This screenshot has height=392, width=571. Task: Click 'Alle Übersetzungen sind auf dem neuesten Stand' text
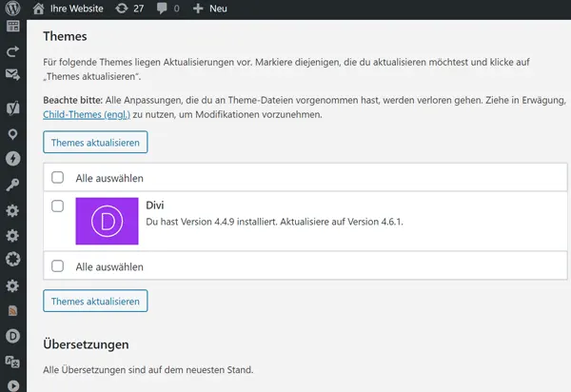click(x=148, y=370)
